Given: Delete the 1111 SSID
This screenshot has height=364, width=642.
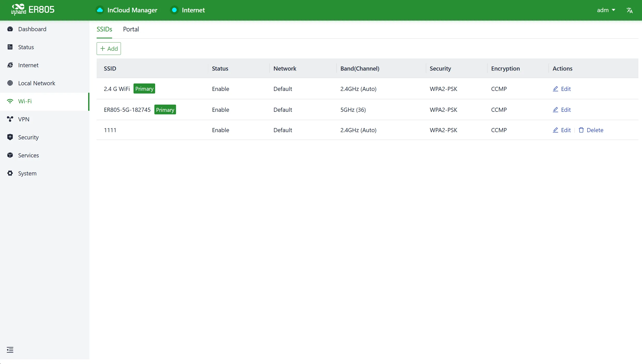Looking at the screenshot, I should point(591,130).
